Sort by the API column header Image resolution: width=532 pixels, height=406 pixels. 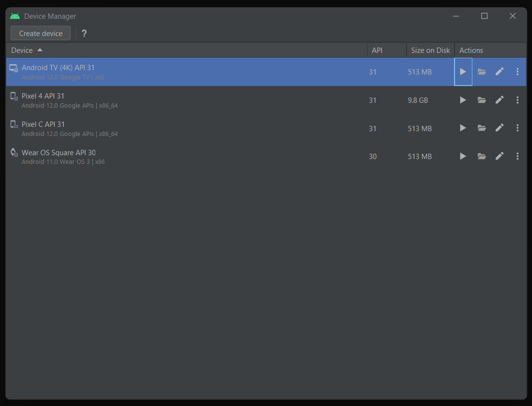pyautogui.click(x=387, y=50)
